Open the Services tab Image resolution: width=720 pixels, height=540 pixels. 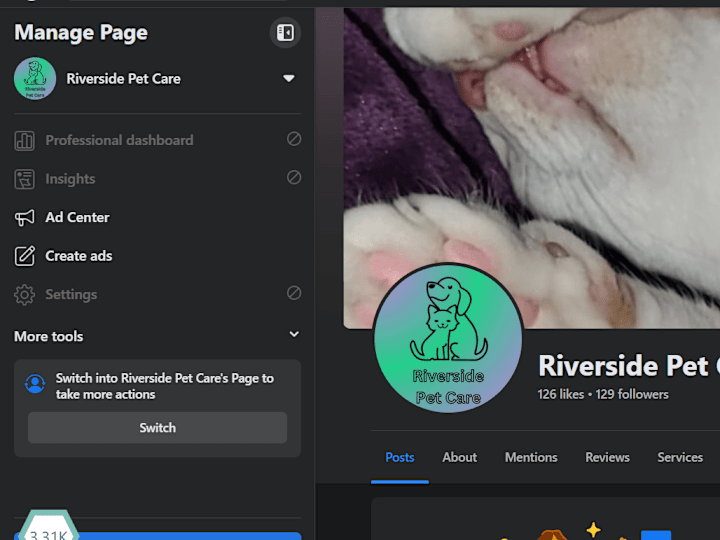pos(680,457)
